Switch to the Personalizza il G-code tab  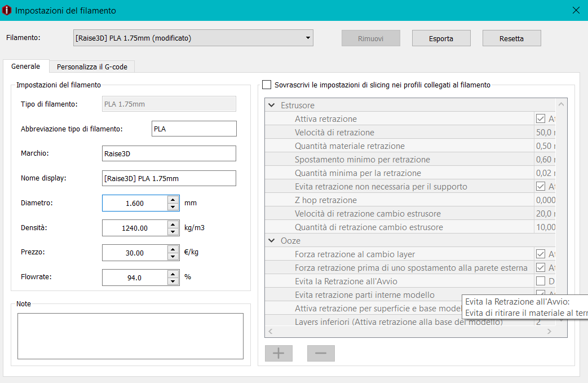coord(92,67)
